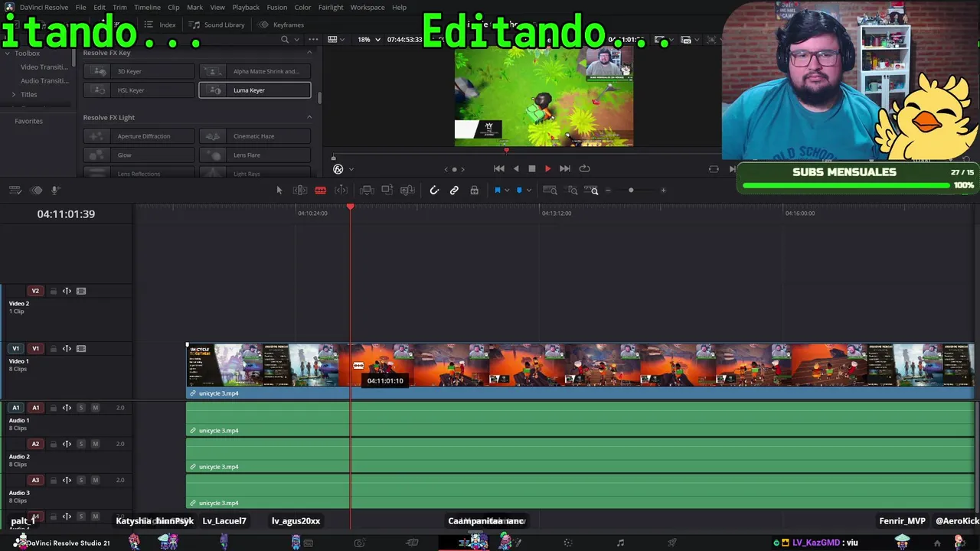Click the Insert Clip toolbar icon
The image size is (980, 551).
click(367, 191)
